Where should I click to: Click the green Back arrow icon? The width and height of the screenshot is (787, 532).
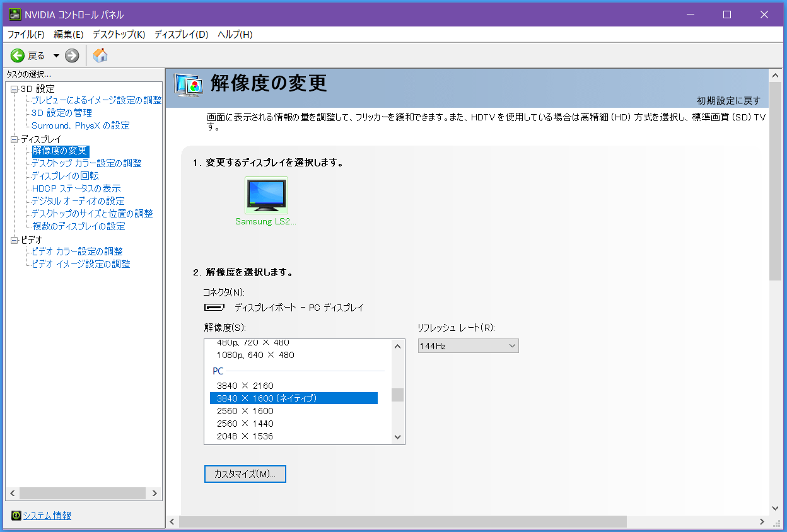(18, 55)
